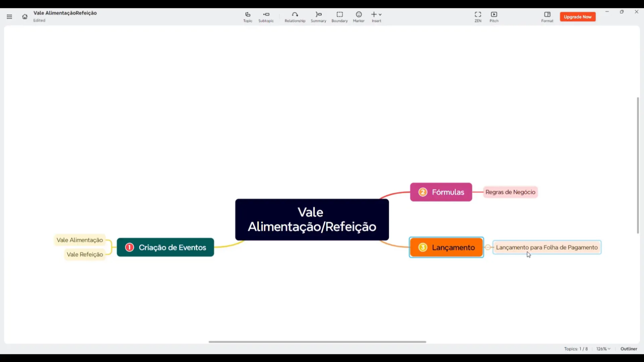The height and width of the screenshot is (362, 644).
Task: Select the Criação de Eventos topic
Action: coord(165,247)
